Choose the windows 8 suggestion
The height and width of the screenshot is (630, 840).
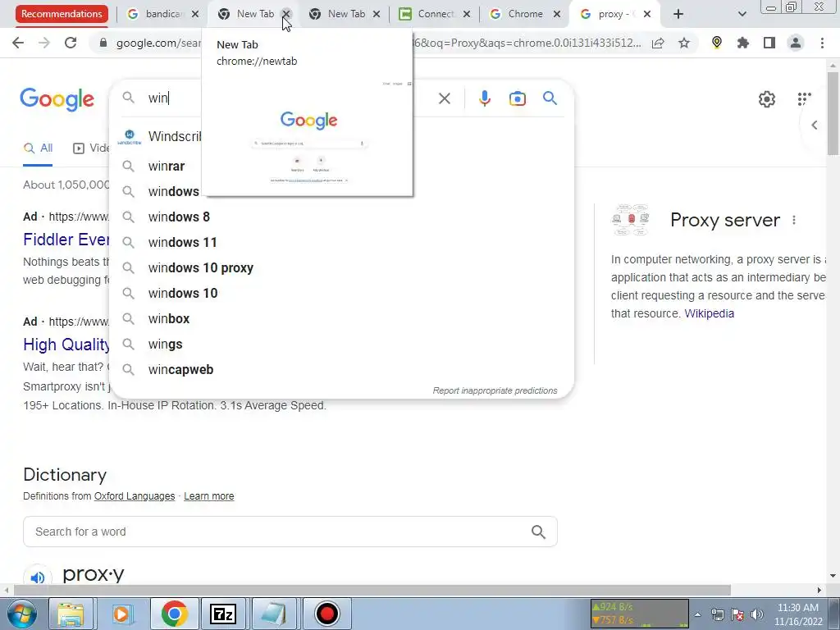(x=341, y=217)
